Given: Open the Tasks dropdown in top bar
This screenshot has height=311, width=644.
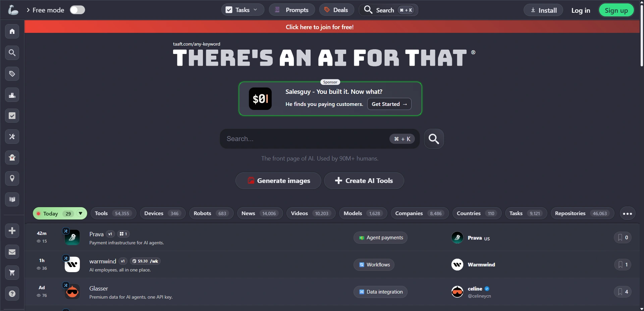Looking at the screenshot, I should click(243, 10).
